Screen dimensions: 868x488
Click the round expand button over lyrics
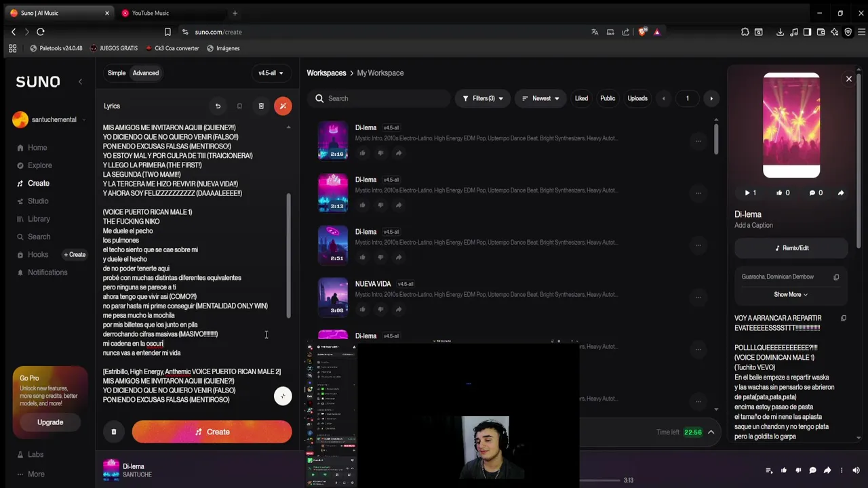pyautogui.click(x=283, y=396)
